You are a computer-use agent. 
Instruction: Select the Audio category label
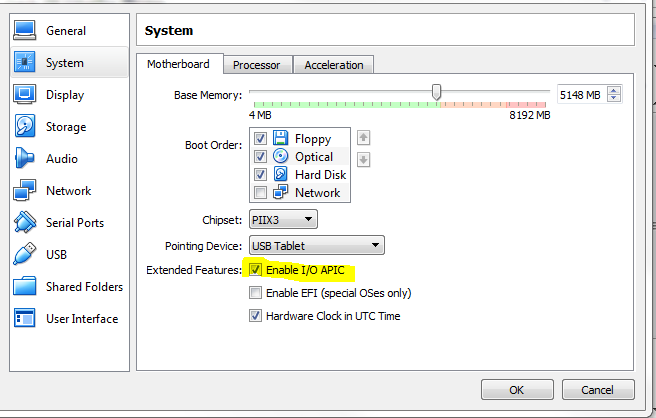point(62,159)
